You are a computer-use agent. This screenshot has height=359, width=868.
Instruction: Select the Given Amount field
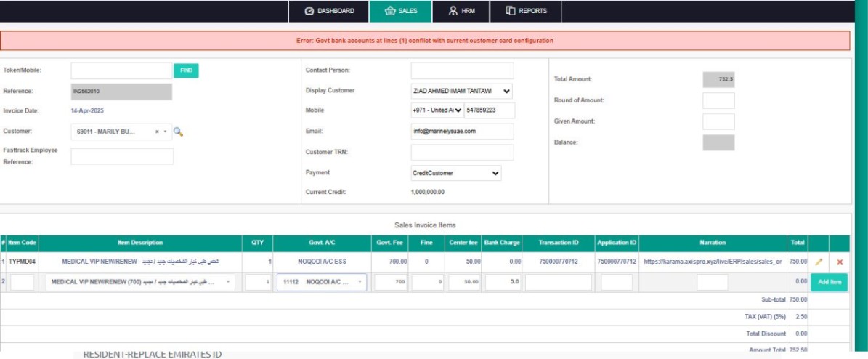(x=718, y=121)
